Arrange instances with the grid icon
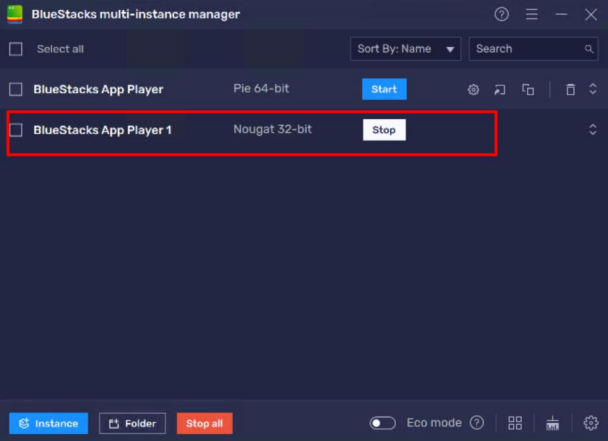The width and height of the screenshot is (608, 441). 515,423
